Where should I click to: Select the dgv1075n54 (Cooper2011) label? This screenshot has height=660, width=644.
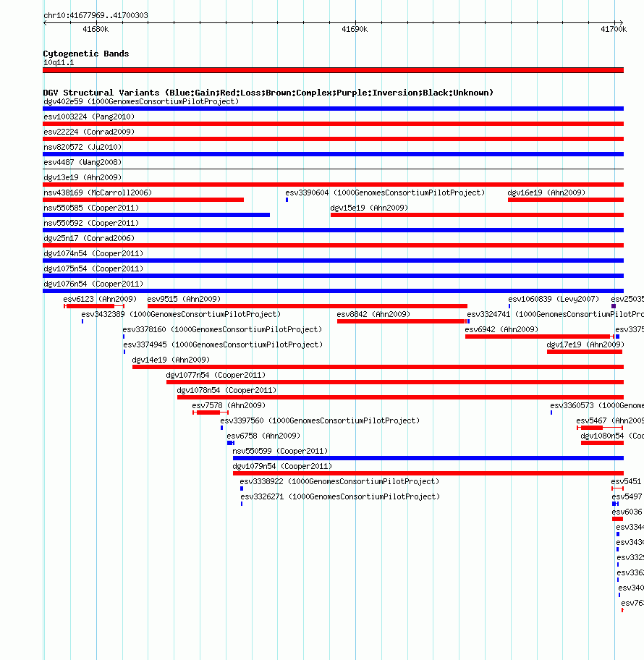click(x=93, y=268)
